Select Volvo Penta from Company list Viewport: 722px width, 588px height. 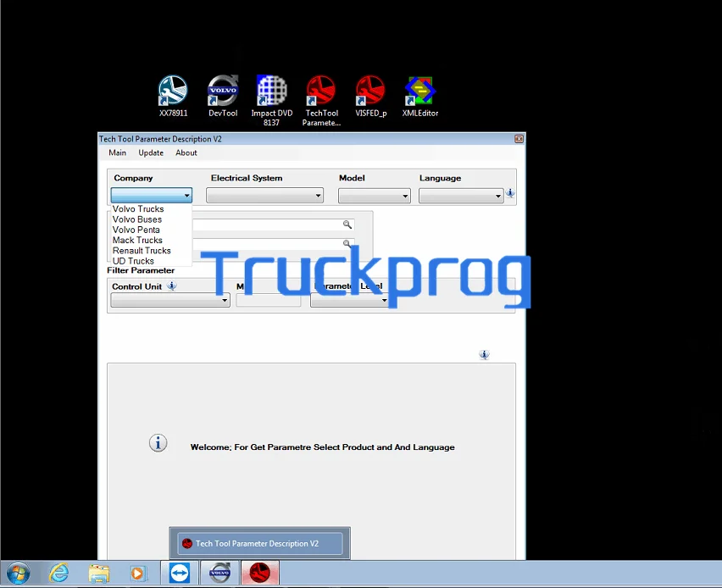[x=136, y=230]
